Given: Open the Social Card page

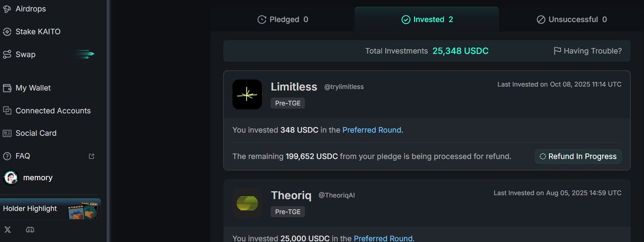Looking at the screenshot, I should 35,133.
